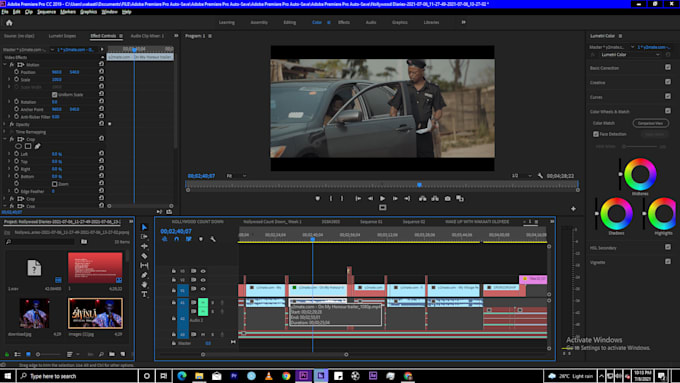Switch to Editing workspace
Image resolution: width=680 pixels, height=383 pixels.
(x=290, y=22)
